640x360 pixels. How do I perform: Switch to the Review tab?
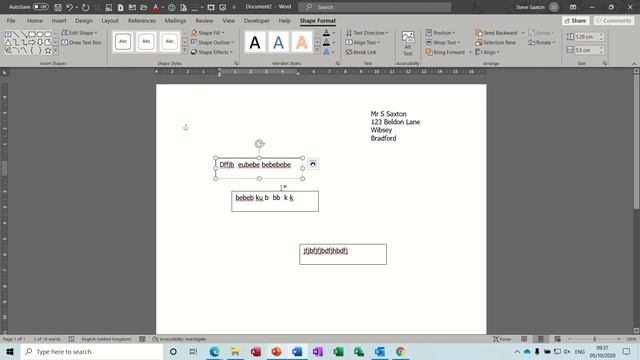click(204, 21)
